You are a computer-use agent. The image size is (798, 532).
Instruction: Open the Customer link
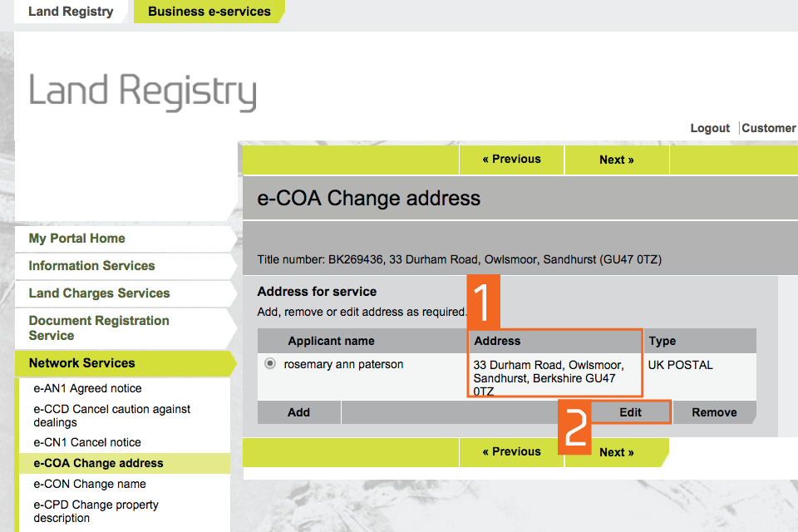click(x=769, y=128)
